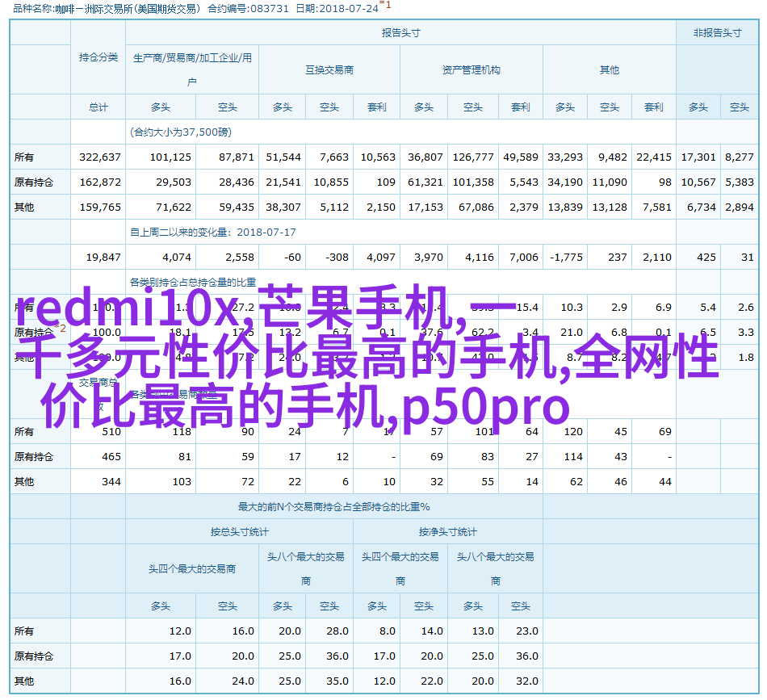767x700 pixels.
Task: Select the concentration value 28.0
Action: coord(337,631)
